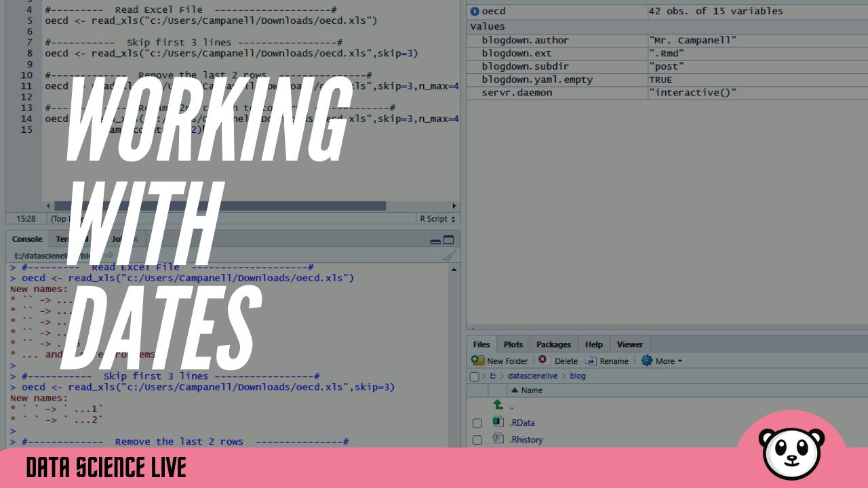This screenshot has height=488, width=868.
Task: Click the 'Values' section header
Action: (488, 26)
